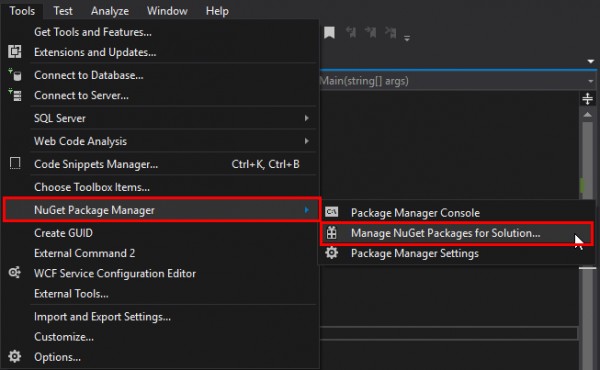Choose Import and Export Settings
The image size is (600, 370).
[x=102, y=316]
